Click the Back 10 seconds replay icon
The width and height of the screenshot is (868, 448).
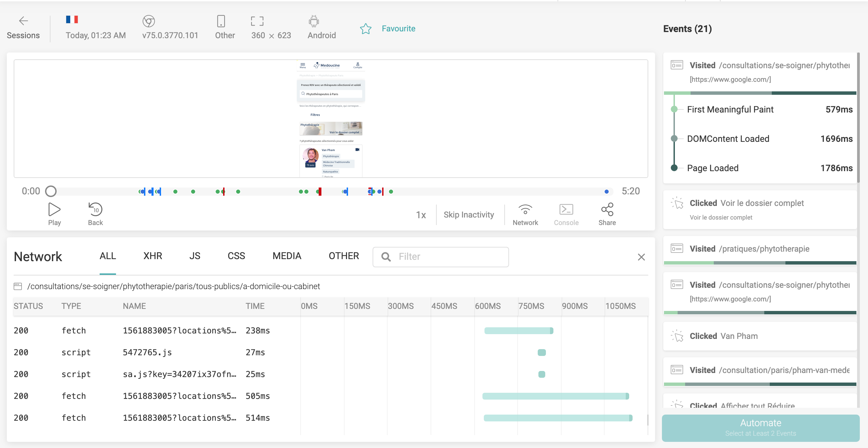[95, 209]
